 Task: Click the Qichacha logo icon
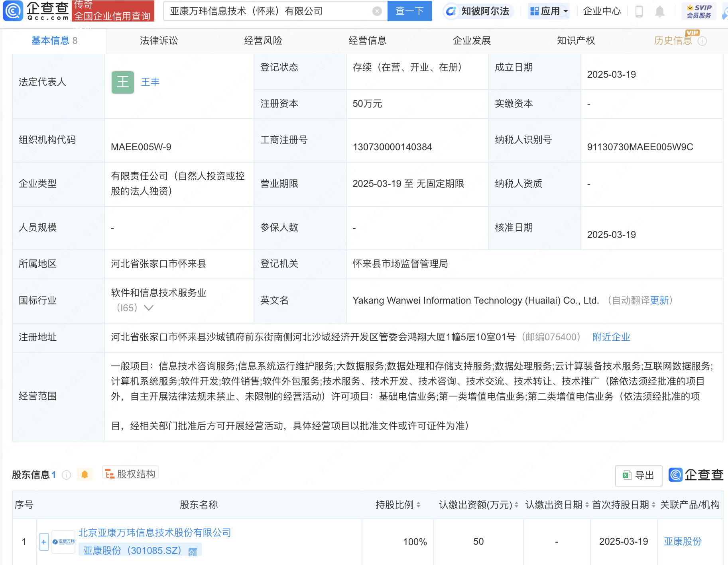point(13,11)
